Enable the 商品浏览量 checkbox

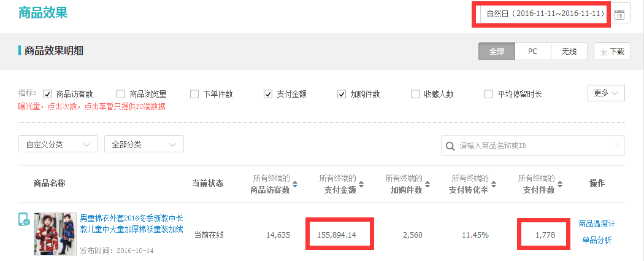point(121,94)
